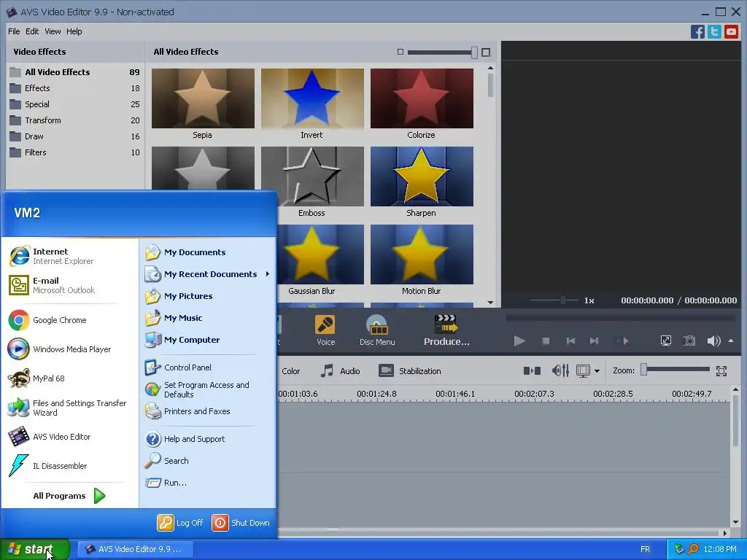Open the Twitter icon in AVS header
This screenshot has width=747, height=560.
click(714, 32)
